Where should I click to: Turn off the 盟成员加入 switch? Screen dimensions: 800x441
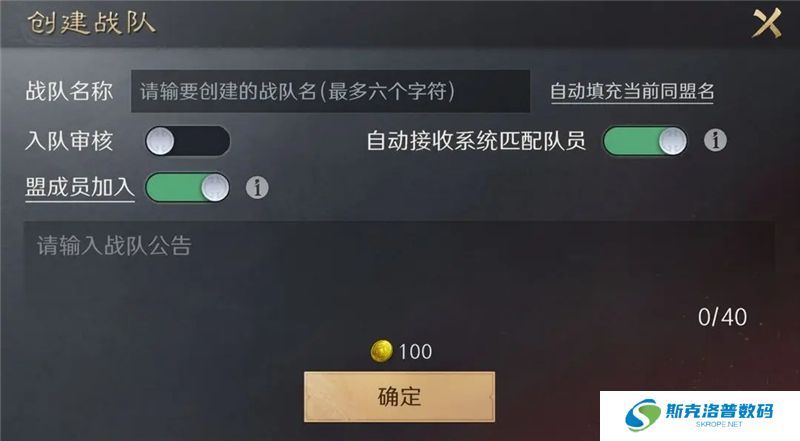click(188, 188)
